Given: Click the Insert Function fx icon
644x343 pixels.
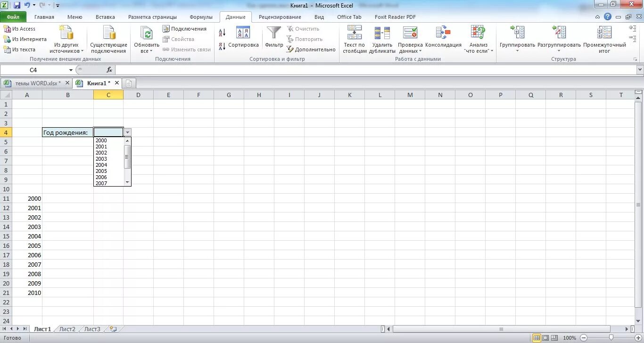Looking at the screenshot, I should pos(109,70).
